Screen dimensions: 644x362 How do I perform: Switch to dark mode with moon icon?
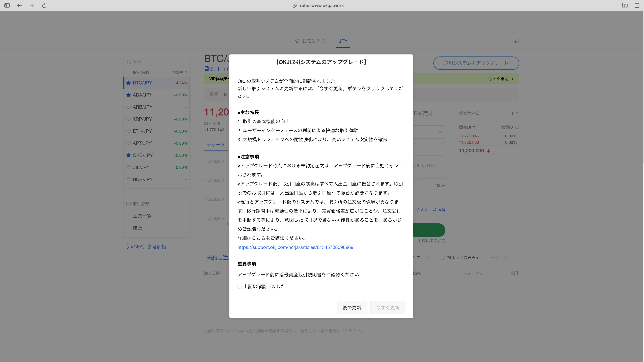[x=517, y=41]
